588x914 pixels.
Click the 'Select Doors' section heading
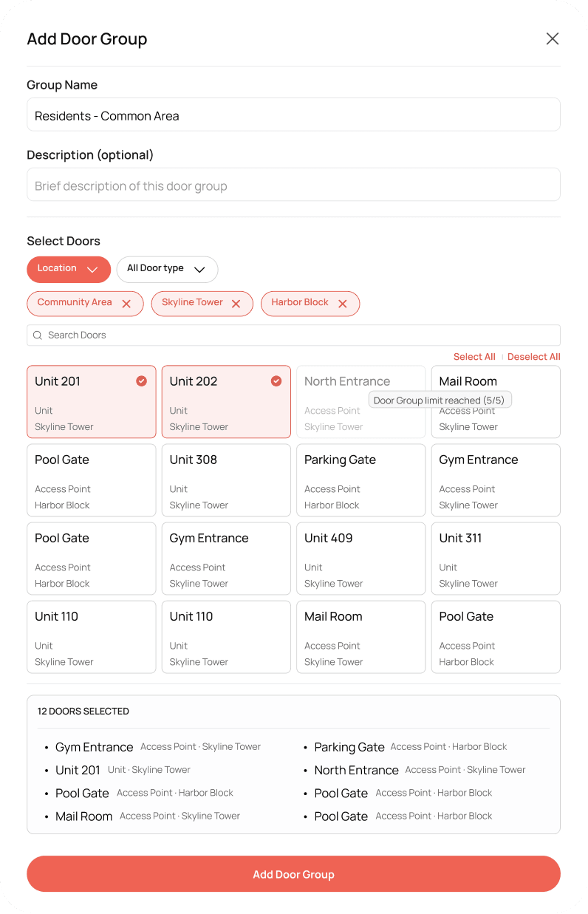point(64,241)
